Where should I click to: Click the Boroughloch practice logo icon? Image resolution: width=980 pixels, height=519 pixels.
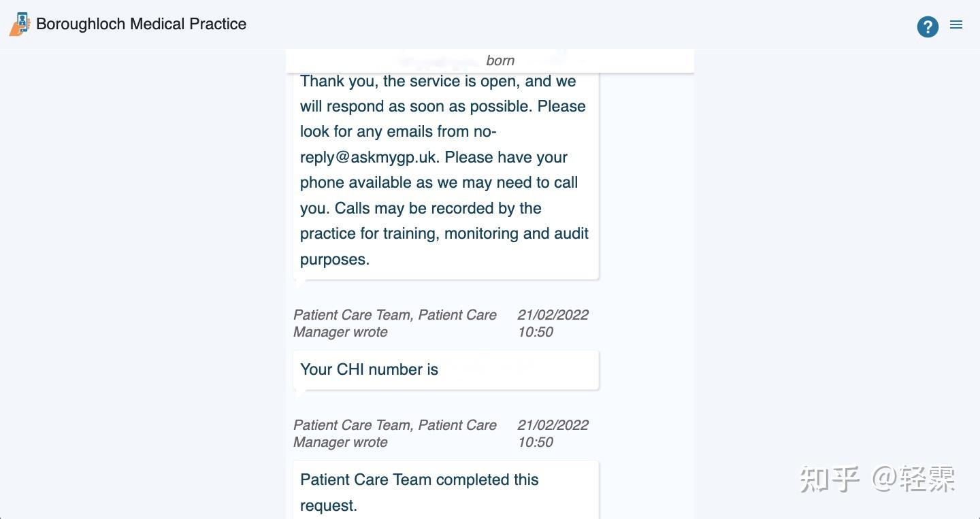20,24
